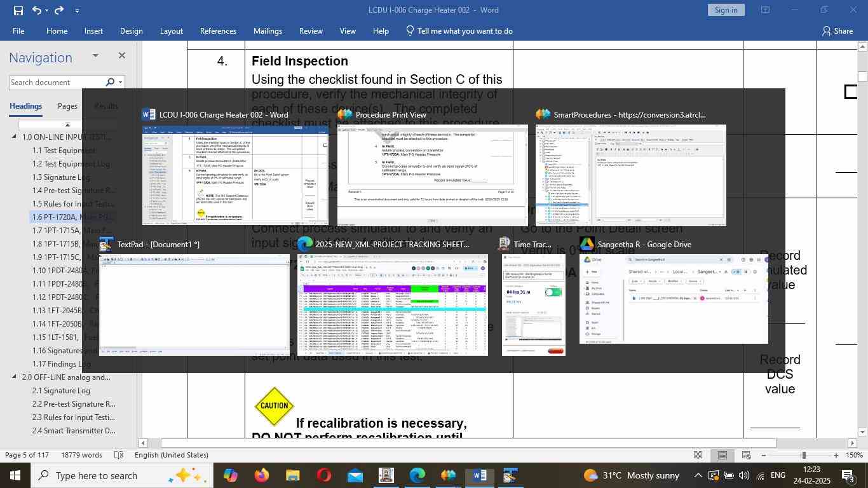Go to heading 2.2 Pre-test Signature

(x=74, y=404)
